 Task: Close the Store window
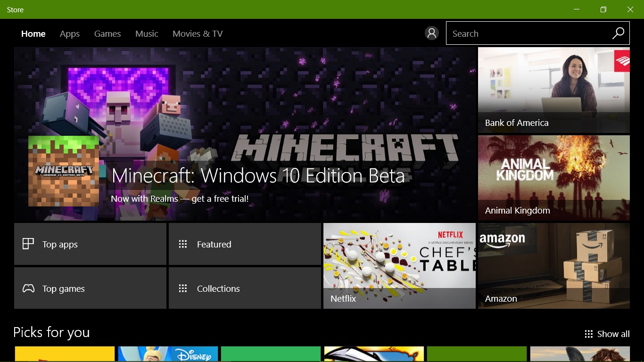[630, 9]
